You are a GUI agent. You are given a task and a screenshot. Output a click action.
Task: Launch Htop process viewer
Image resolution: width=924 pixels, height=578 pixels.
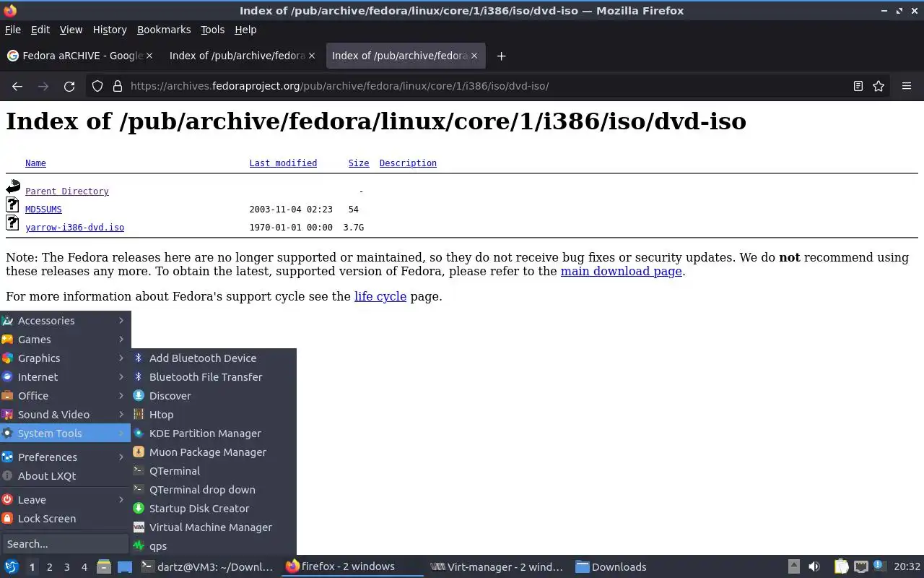click(x=214, y=415)
